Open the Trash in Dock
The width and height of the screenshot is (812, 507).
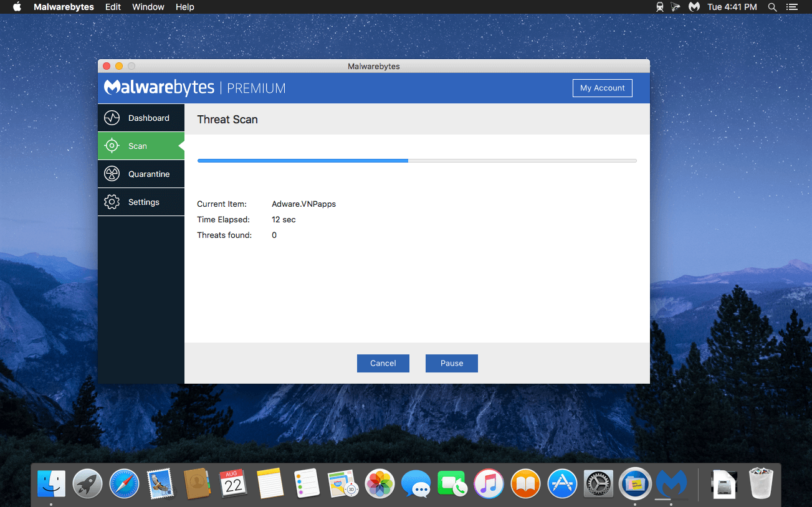tap(761, 483)
